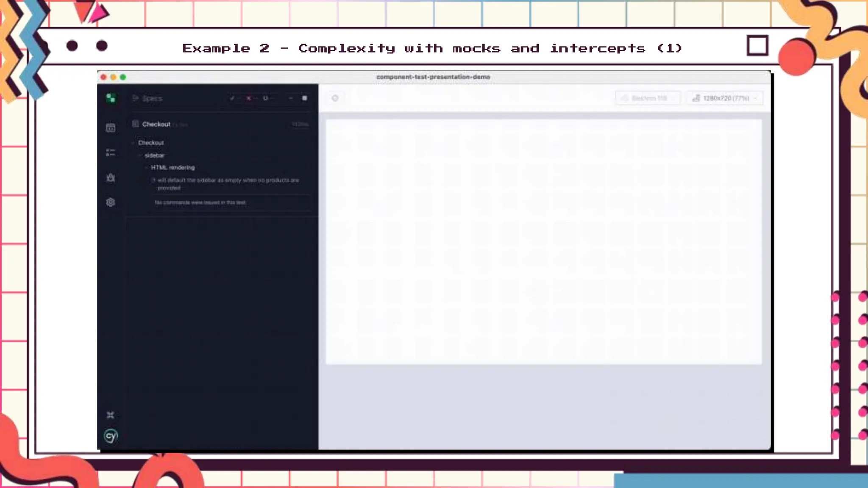Viewport: 868px width, 488px height.
Task: Click the square icon on the slide title bar
Action: [757, 46]
